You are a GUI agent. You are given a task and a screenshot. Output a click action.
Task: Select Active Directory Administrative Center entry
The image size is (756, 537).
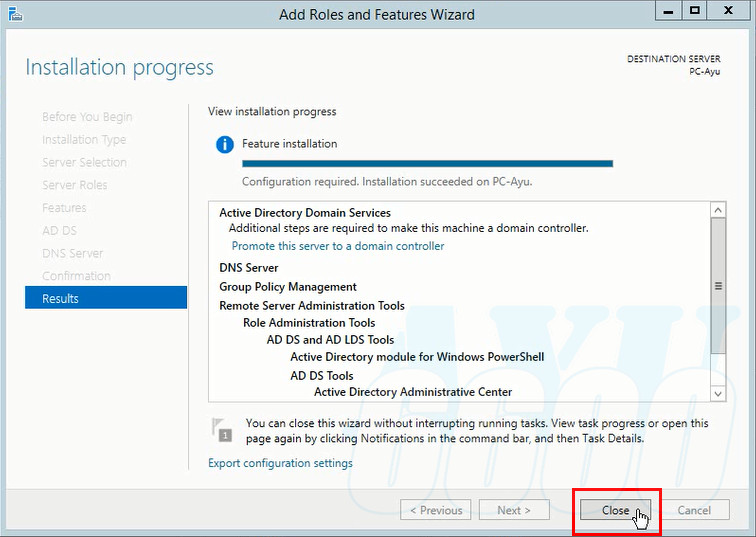coord(413,392)
